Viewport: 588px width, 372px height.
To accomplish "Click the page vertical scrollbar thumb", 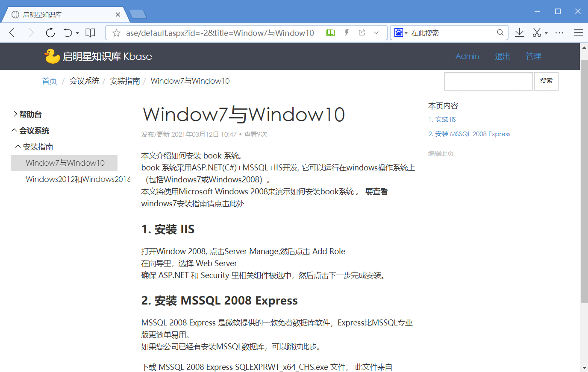I will tap(584, 182).
